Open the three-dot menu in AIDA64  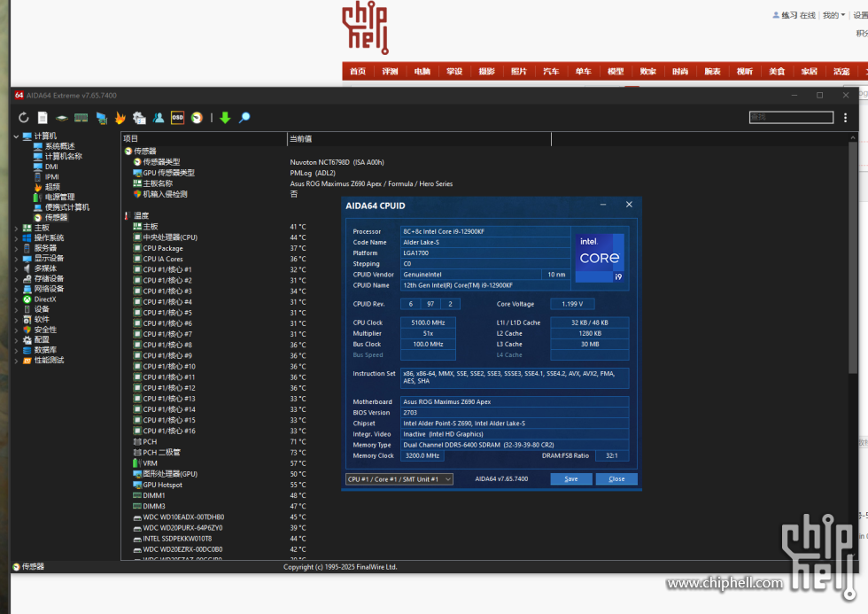tap(845, 117)
